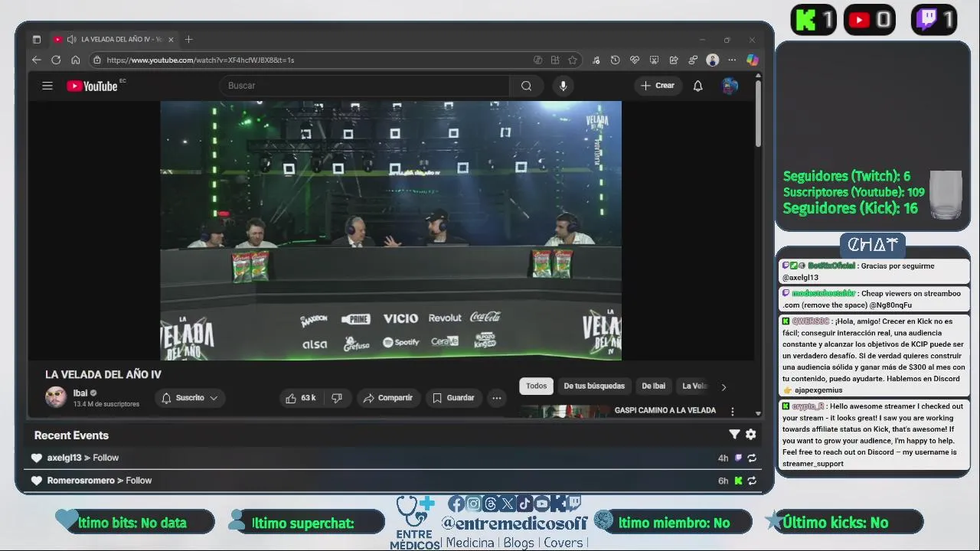Open the YouTube account avatar menu

pyautogui.click(x=730, y=86)
